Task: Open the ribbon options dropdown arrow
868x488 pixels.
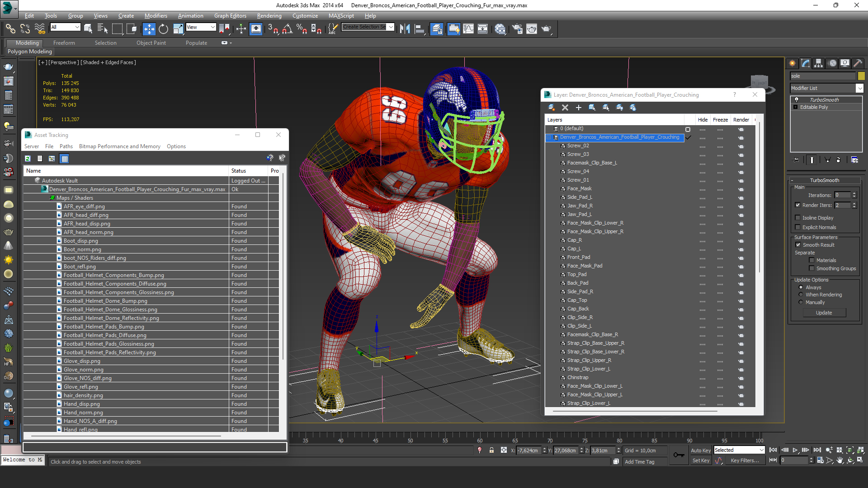Action: click(x=231, y=43)
